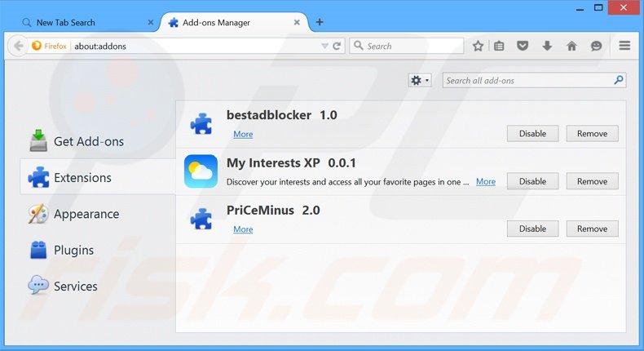644x351 pixels.
Task: Close the Add-ons Manager tab
Action: 297,23
